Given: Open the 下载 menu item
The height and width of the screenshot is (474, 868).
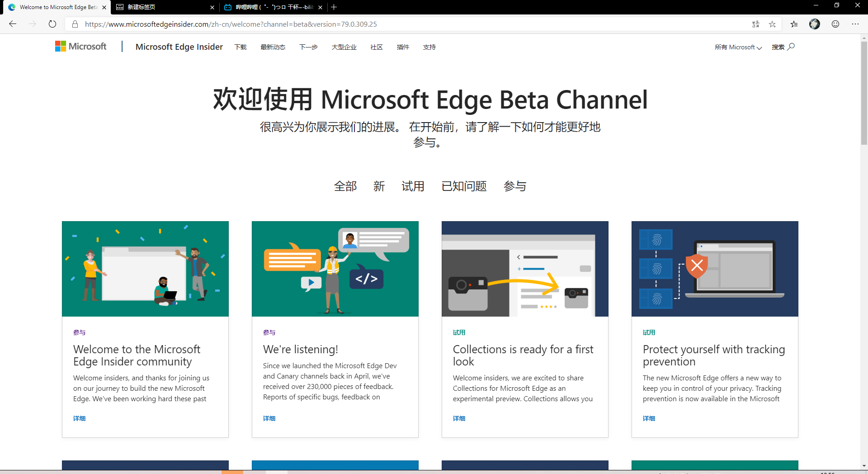Looking at the screenshot, I should [241, 47].
